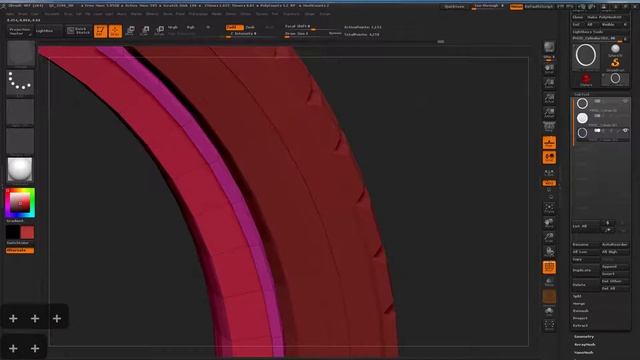Click the Zoom canvas icon
640x360 pixels.
tap(549, 83)
